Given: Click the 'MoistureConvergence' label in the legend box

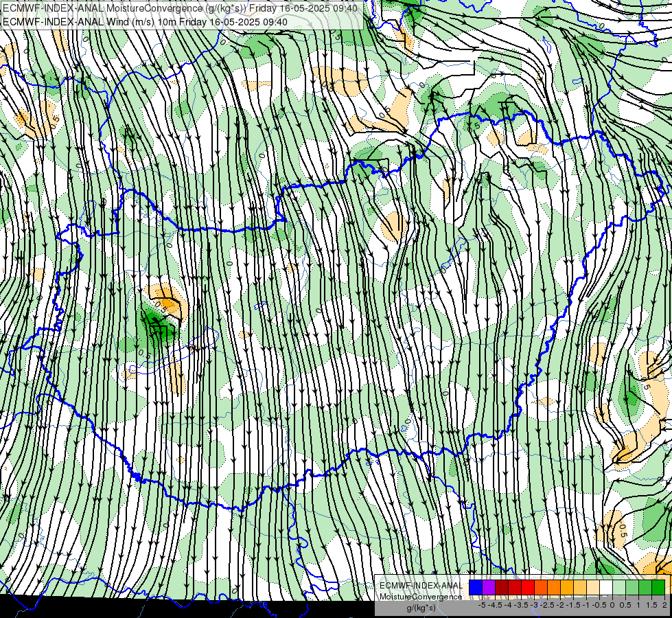Looking at the screenshot, I should tap(421, 597).
